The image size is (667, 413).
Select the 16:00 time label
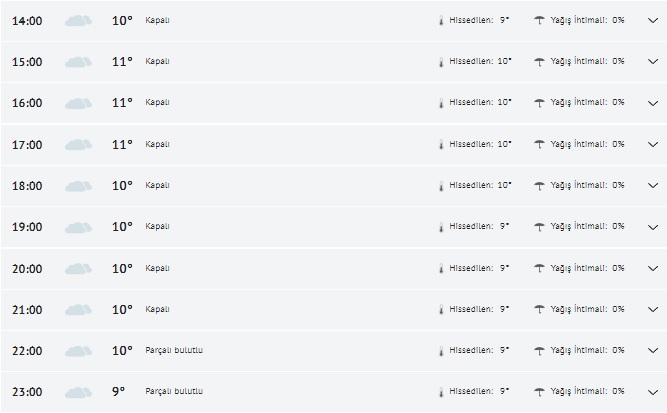pyautogui.click(x=27, y=103)
